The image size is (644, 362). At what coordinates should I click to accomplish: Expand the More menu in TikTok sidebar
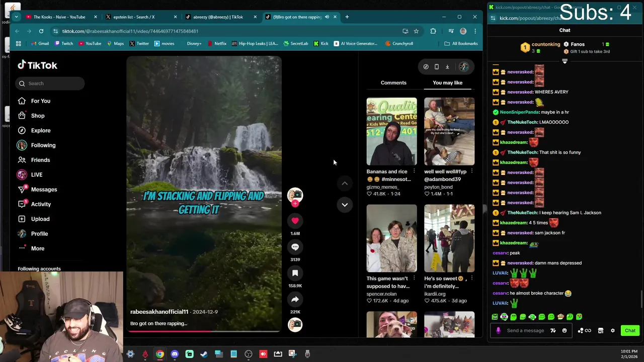pyautogui.click(x=31, y=248)
